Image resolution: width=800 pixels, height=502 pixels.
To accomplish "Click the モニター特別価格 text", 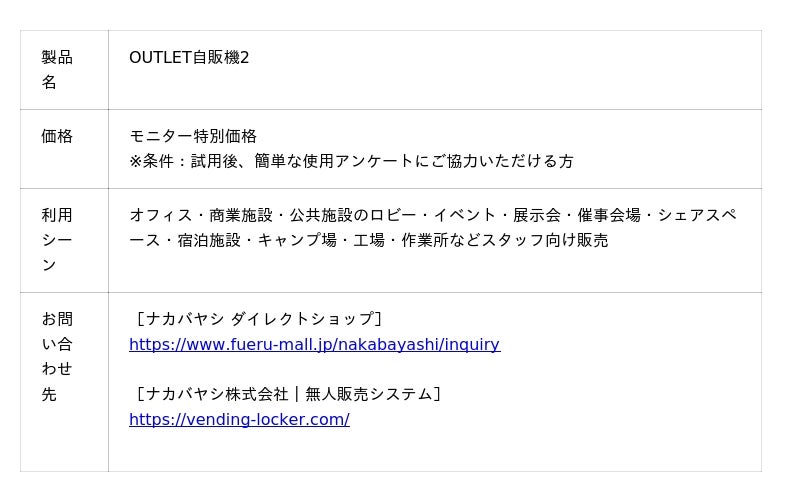I will tap(193, 137).
